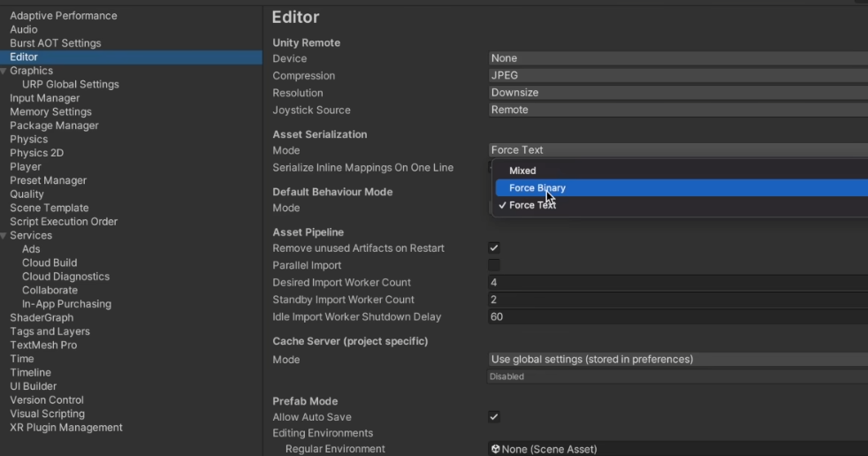The width and height of the screenshot is (868, 456).
Task: Enable the Parallel Import checkbox
Action: point(494,265)
